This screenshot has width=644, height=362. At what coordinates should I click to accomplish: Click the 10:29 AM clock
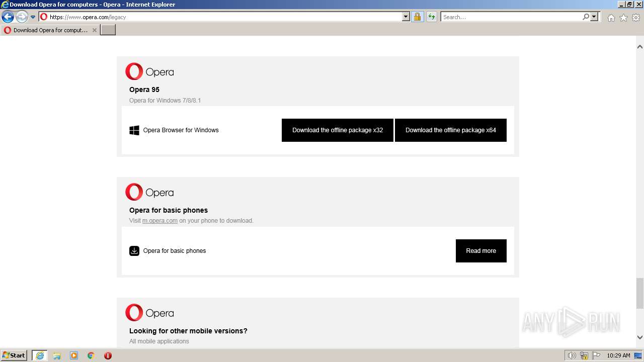click(618, 355)
